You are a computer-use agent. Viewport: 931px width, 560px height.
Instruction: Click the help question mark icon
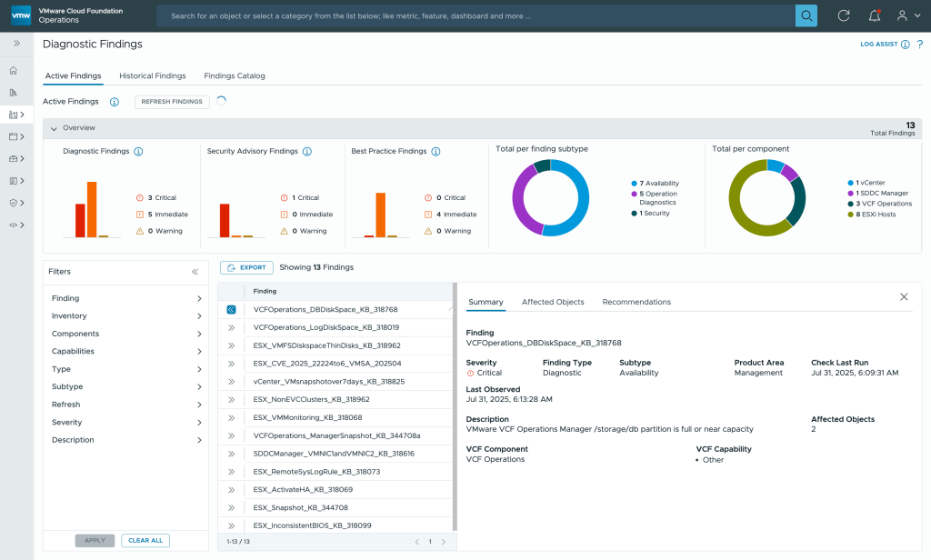point(920,45)
